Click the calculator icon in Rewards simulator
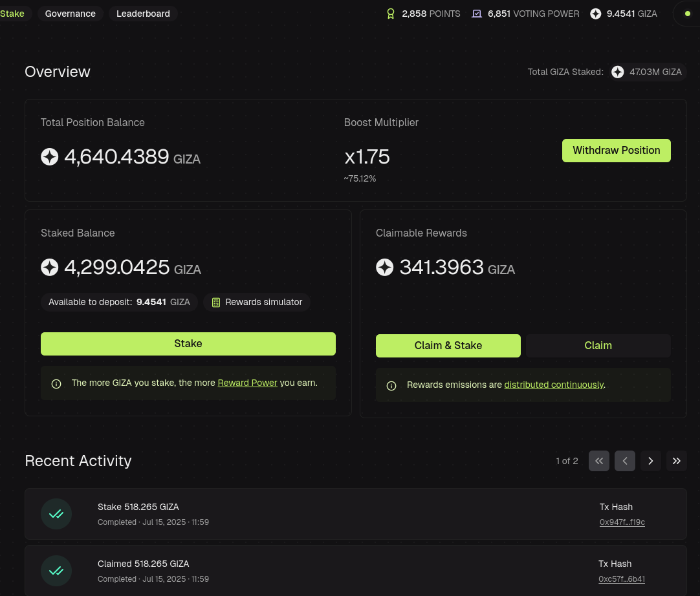The width and height of the screenshot is (700, 596). [x=216, y=303]
